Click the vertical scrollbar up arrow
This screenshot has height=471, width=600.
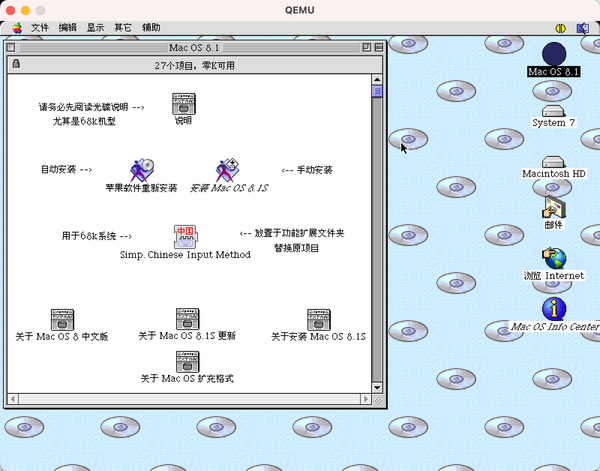(377, 80)
